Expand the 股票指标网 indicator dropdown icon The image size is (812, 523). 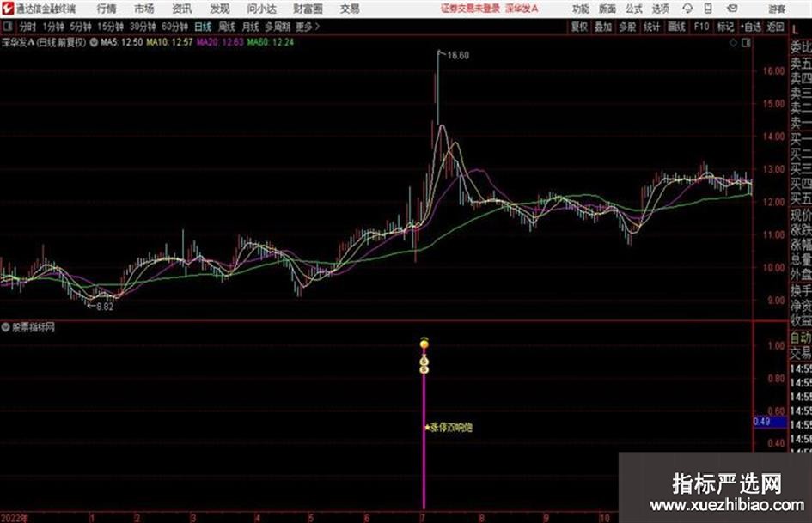point(6,327)
